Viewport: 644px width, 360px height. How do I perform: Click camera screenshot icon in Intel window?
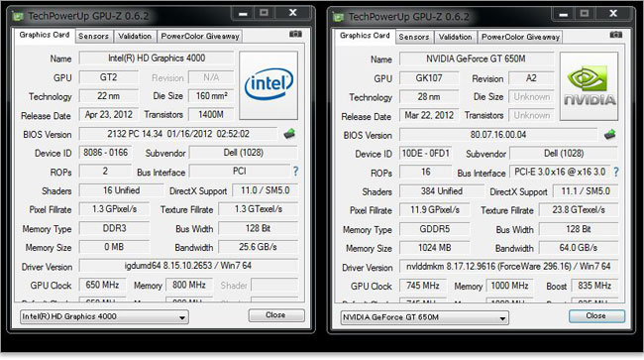coord(295,34)
